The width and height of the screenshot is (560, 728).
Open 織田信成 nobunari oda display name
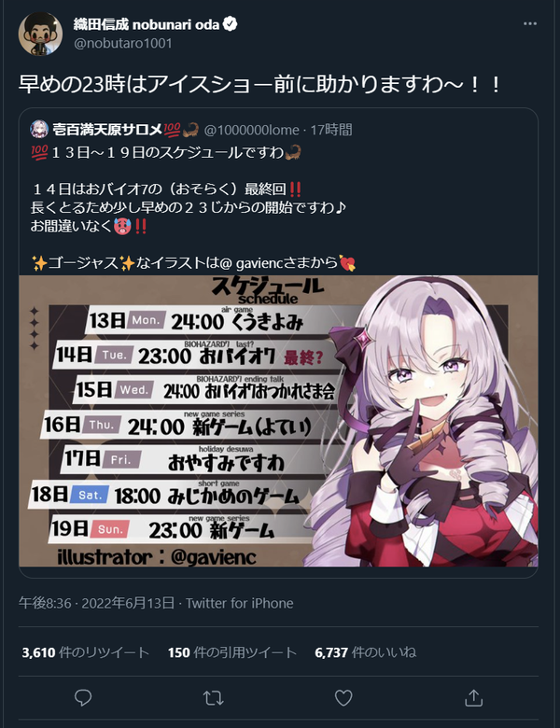point(147,24)
